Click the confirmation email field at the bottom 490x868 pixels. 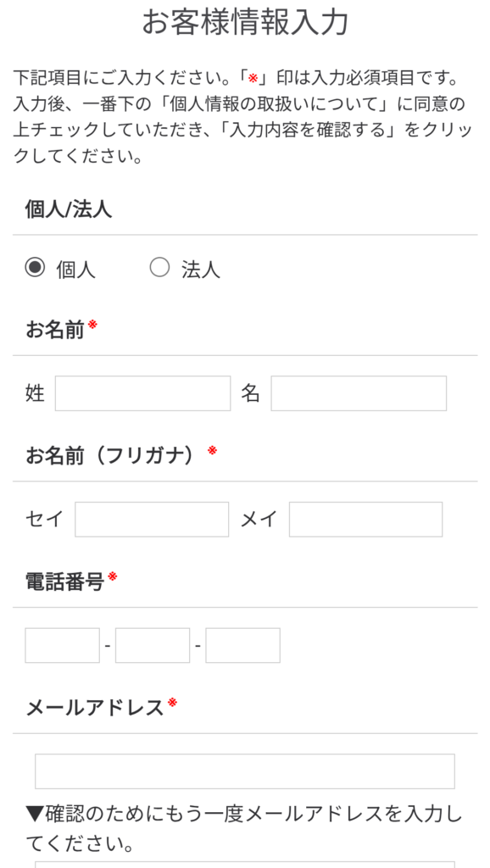point(245,864)
